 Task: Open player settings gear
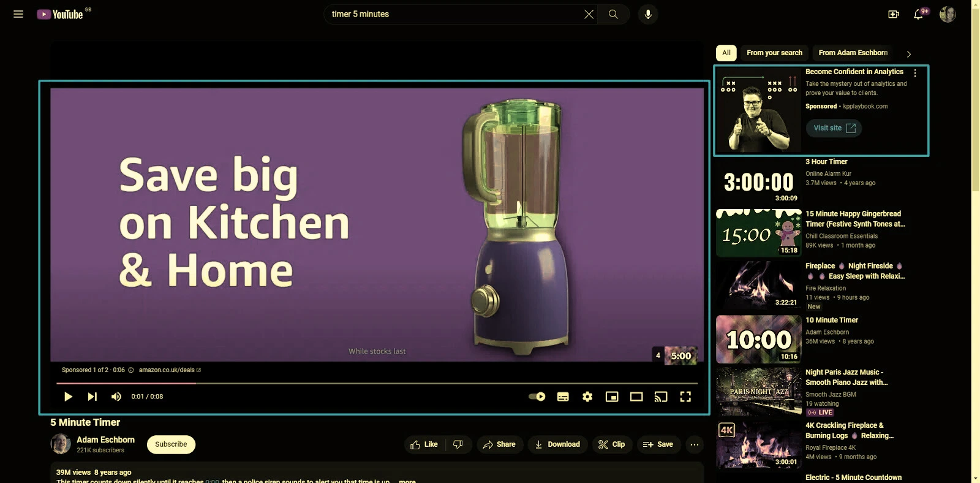(x=587, y=397)
